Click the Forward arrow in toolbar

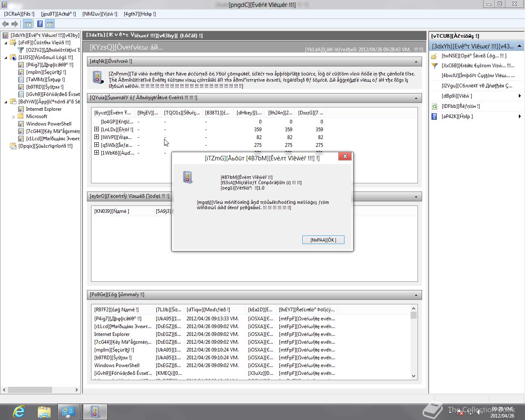click(15, 24)
